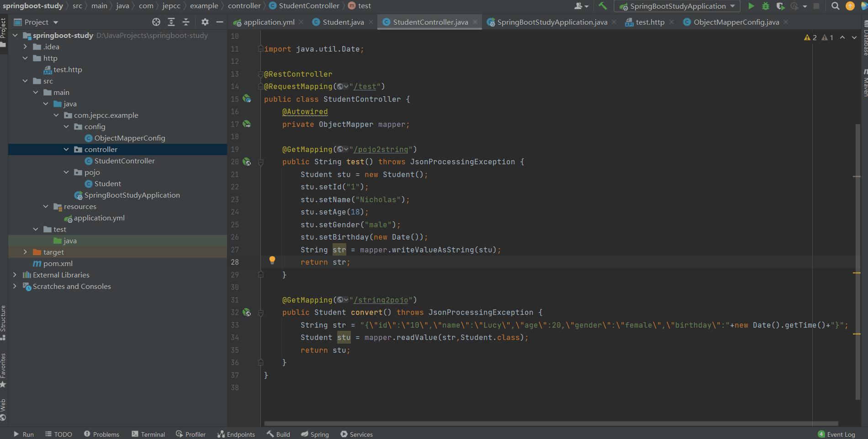Viewport: 868px width, 439px height.
Task: Collapse the pojo package
Action: [66, 172]
